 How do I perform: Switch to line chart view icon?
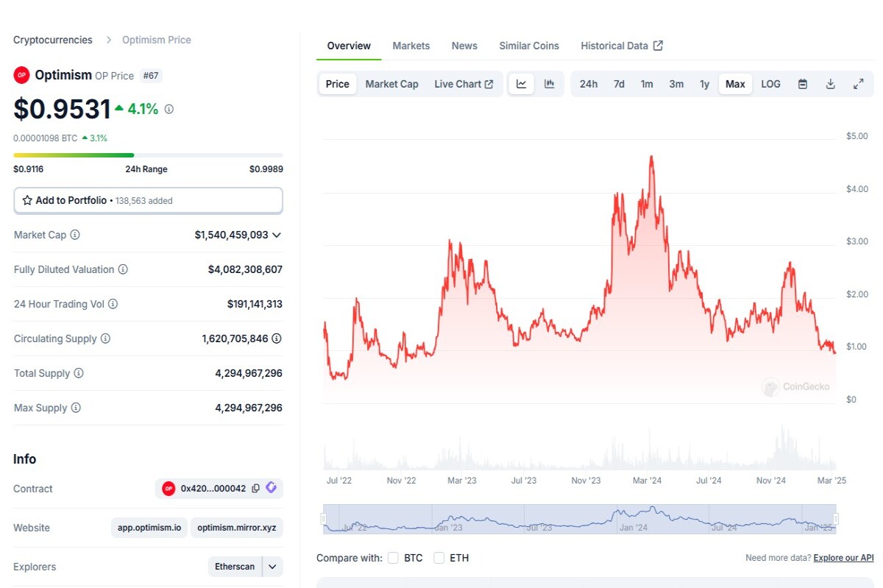tap(522, 84)
